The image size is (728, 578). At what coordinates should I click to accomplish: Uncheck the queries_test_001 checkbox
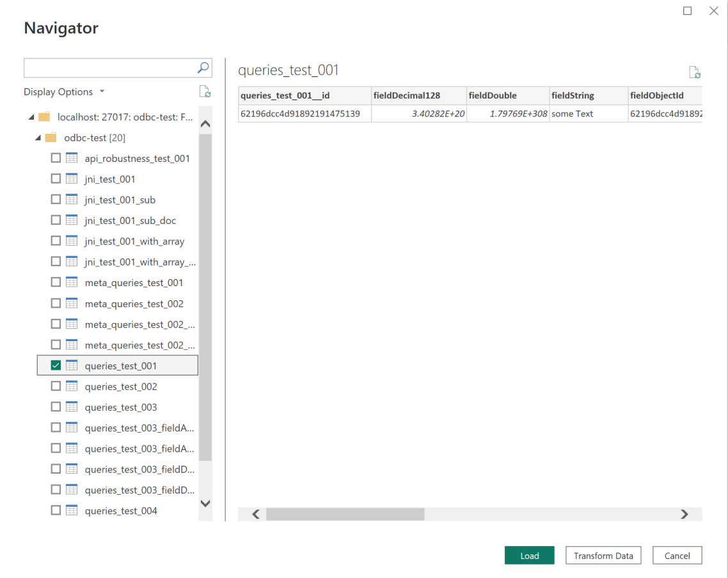[56, 365]
